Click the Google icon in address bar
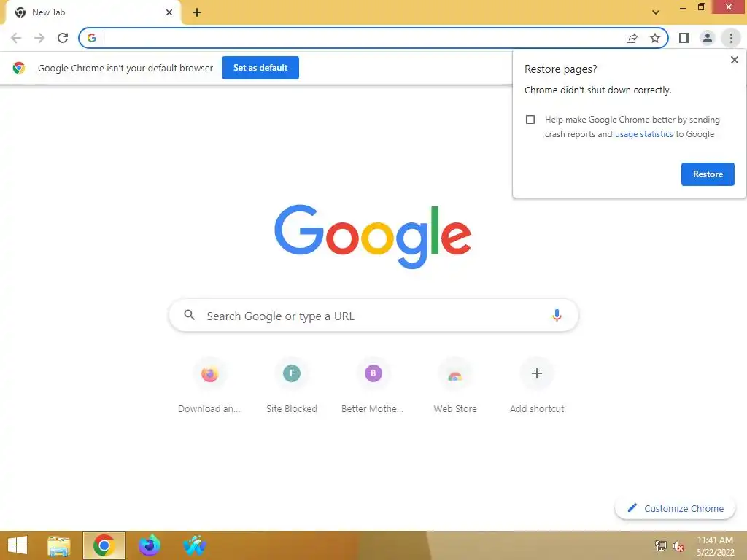This screenshot has width=747, height=560. [x=91, y=38]
